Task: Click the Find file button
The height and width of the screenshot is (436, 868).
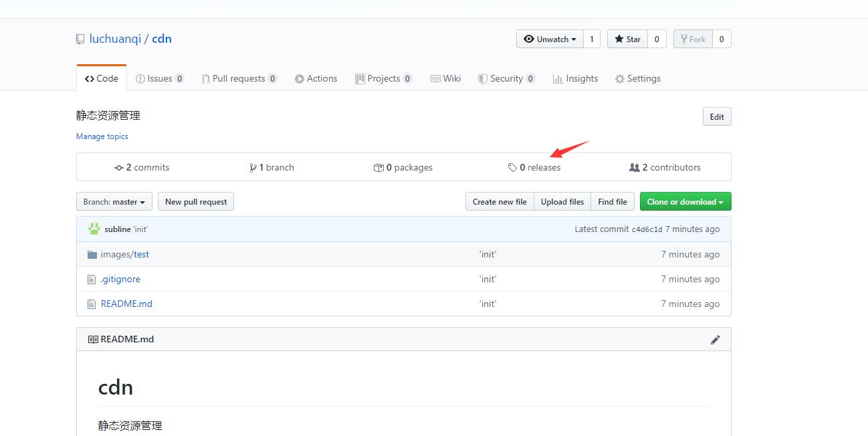Action: point(613,201)
